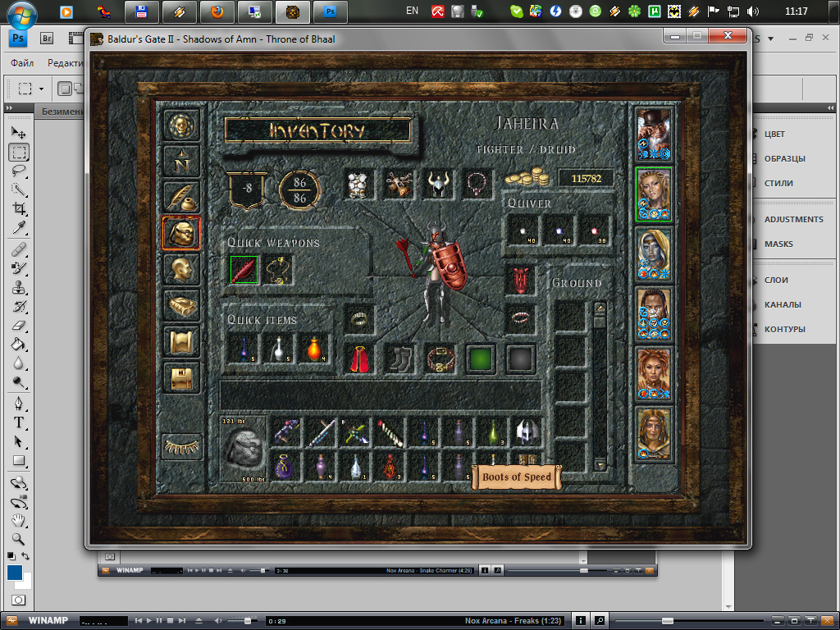
Task: Select the Move tool in Photoshop
Action: [x=19, y=132]
